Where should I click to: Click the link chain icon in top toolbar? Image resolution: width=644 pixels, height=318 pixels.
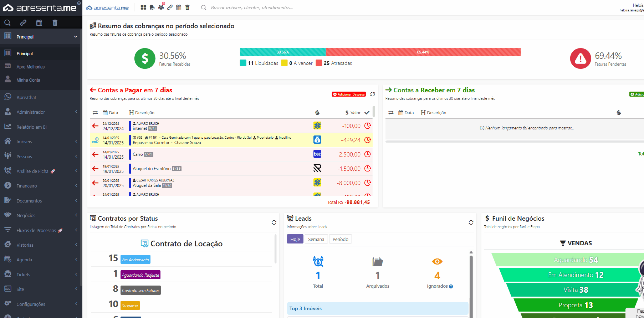[x=170, y=7]
